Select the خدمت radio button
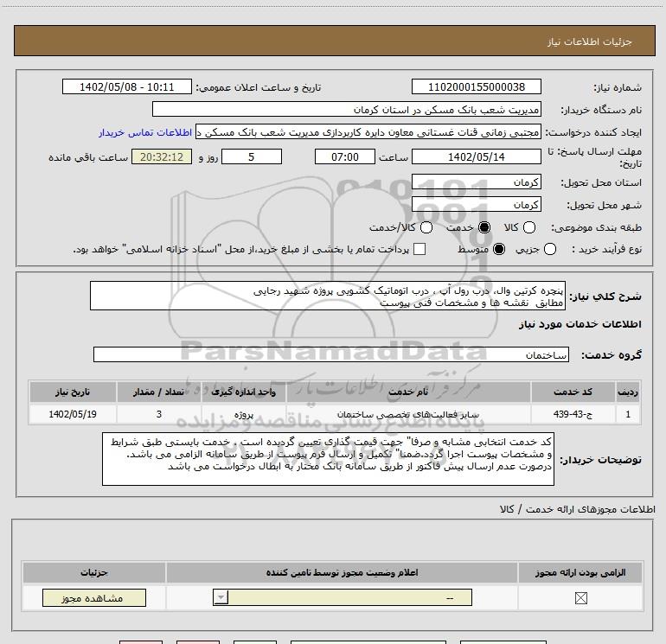This screenshot has height=644, width=666. (484, 227)
